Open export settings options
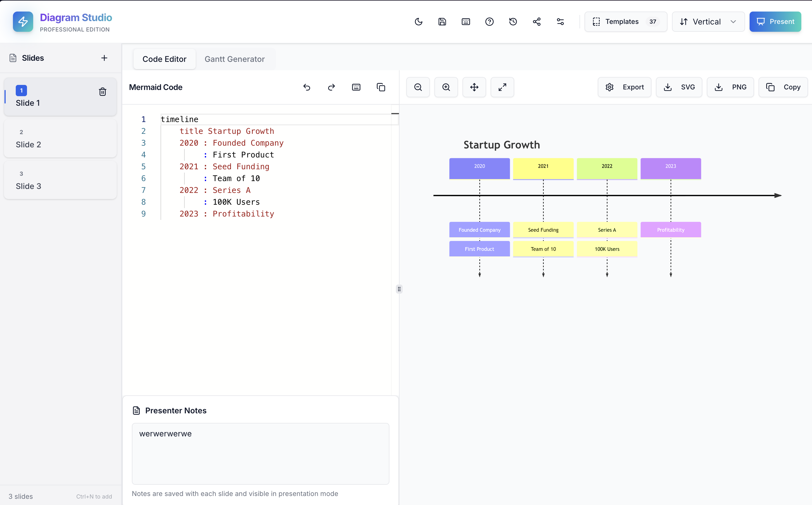Viewport: 812px width, 505px height. (x=624, y=87)
